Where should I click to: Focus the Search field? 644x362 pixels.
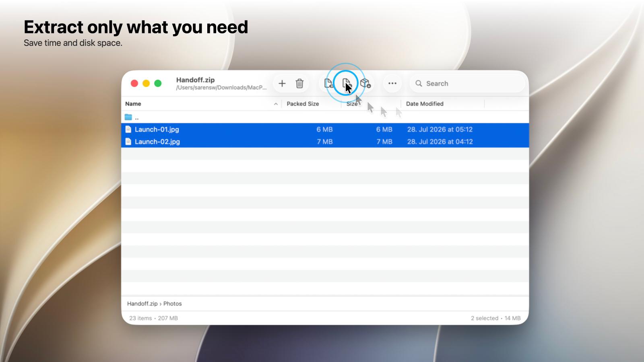tap(468, 83)
